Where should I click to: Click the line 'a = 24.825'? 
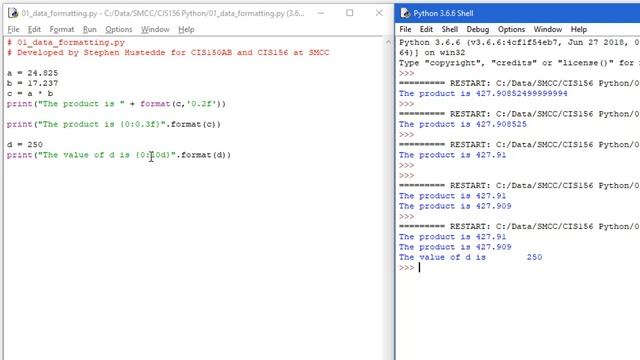click(x=32, y=73)
